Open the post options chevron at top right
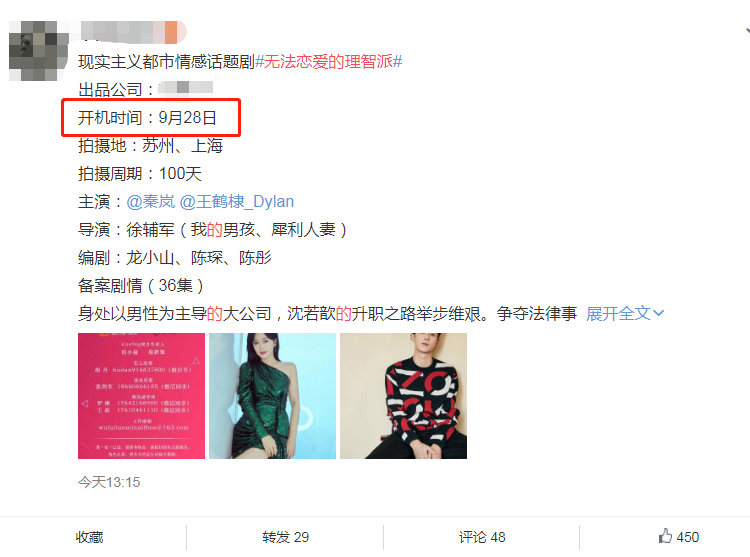This screenshot has height=557, width=750. (747, 31)
